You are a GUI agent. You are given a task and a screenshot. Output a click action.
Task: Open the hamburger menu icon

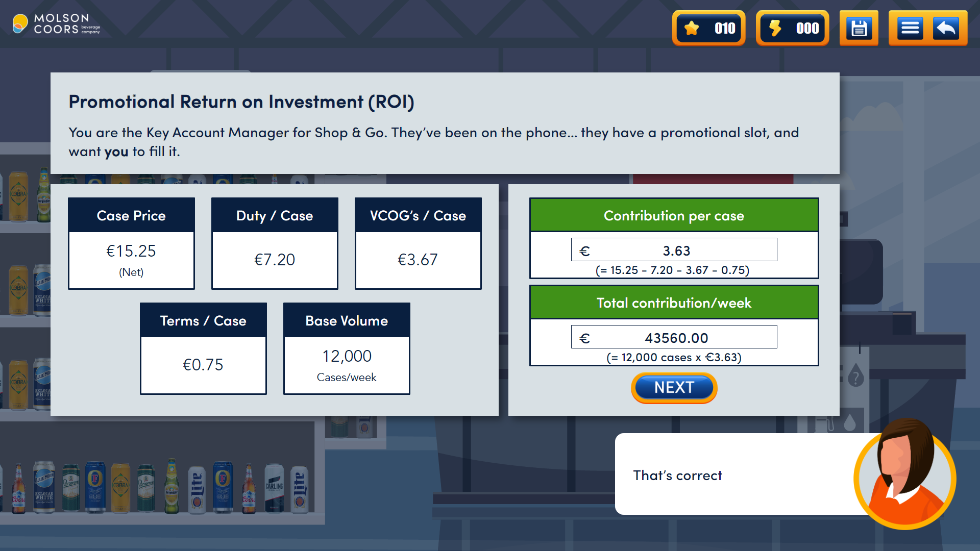(910, 28)
